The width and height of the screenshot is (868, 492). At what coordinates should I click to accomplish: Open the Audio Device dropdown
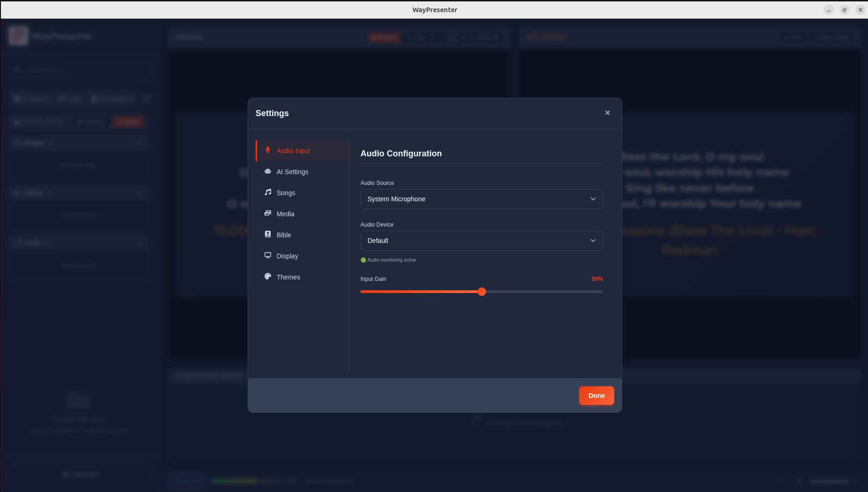tap(481, 241)
